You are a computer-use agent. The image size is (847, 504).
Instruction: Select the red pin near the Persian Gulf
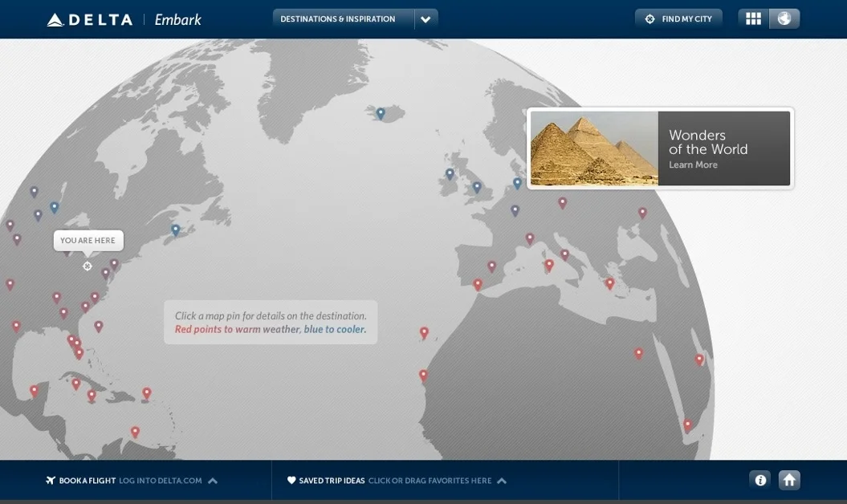(699, 360)
